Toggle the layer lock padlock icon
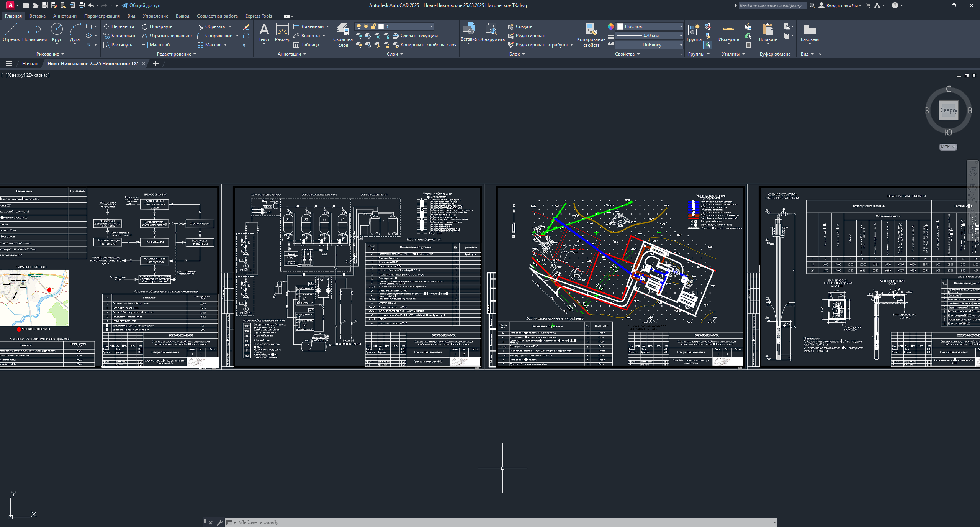The width and height of the screenshot is (980, 527). click(x=373, y=26)
